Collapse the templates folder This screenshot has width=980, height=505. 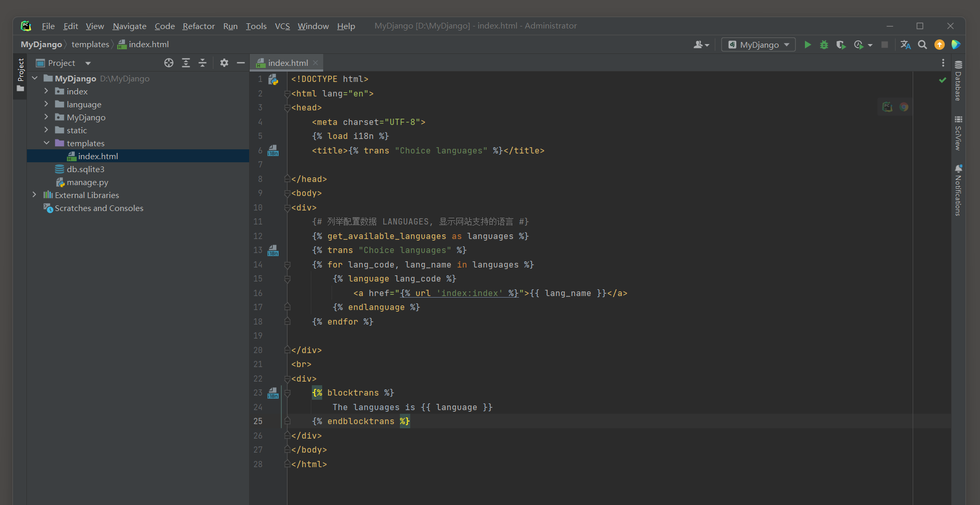coord(46,143)
